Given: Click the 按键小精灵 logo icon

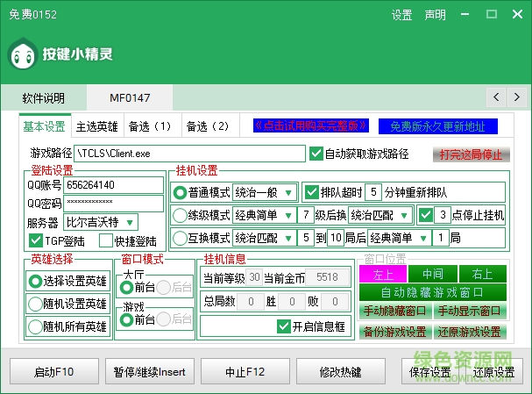Looking at the screenshot, I should click(24, 55).
